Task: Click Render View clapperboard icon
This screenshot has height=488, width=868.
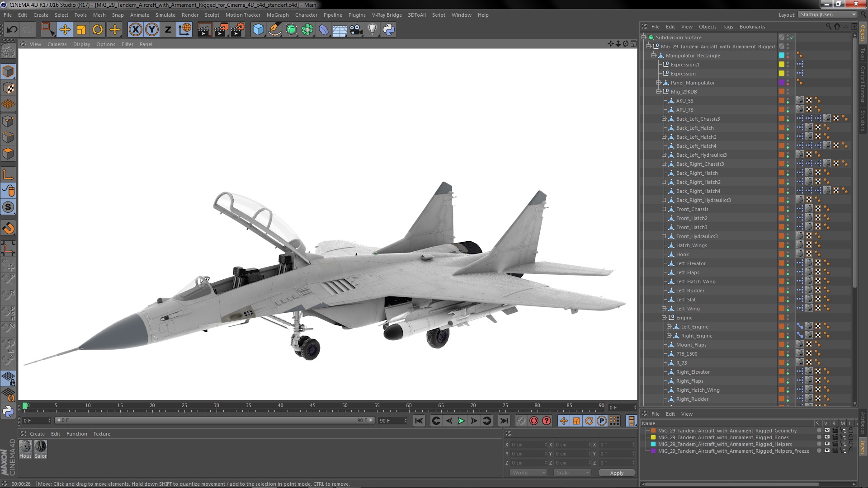Action: tap(204, 30)
